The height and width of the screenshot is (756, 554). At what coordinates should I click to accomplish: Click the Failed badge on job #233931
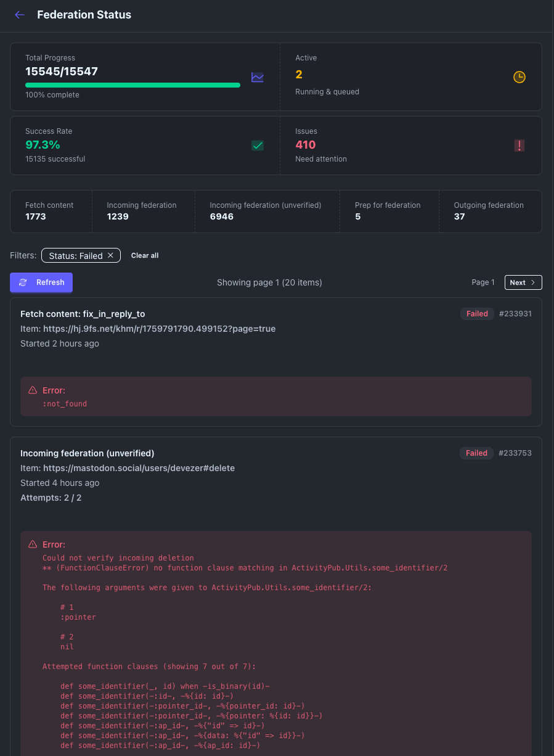coord(477,314)
